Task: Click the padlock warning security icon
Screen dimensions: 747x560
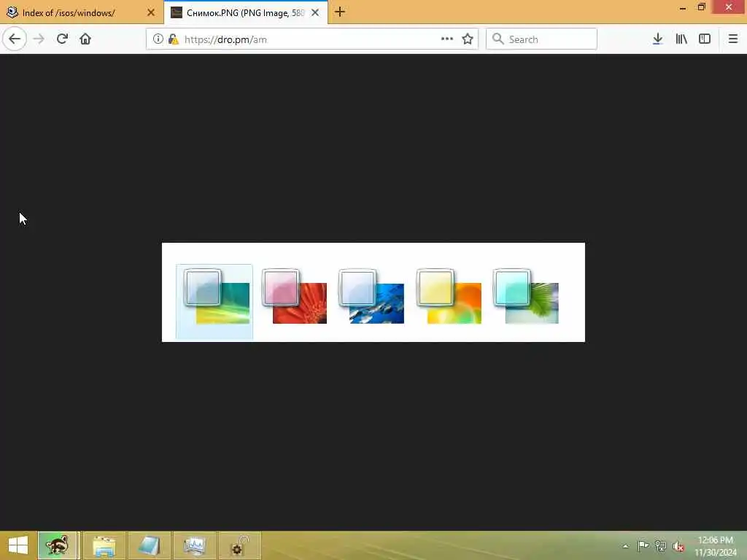Action: 173,39
